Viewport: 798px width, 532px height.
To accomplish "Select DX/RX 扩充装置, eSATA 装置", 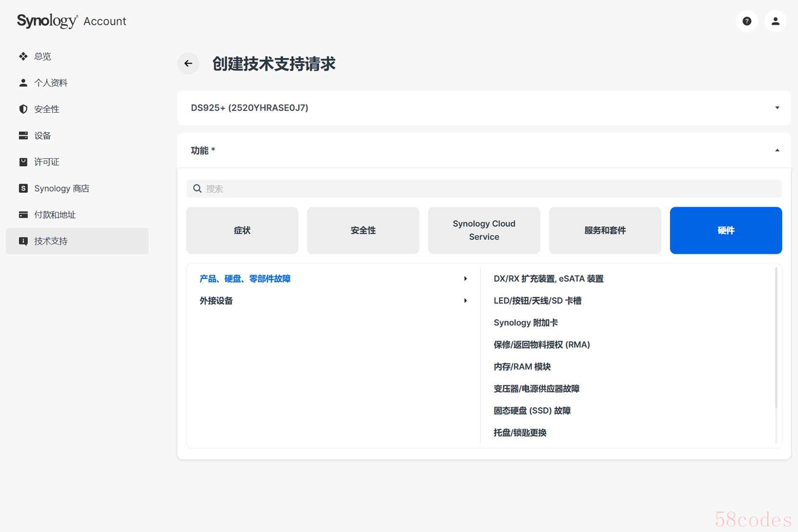I will pos(549,278).
